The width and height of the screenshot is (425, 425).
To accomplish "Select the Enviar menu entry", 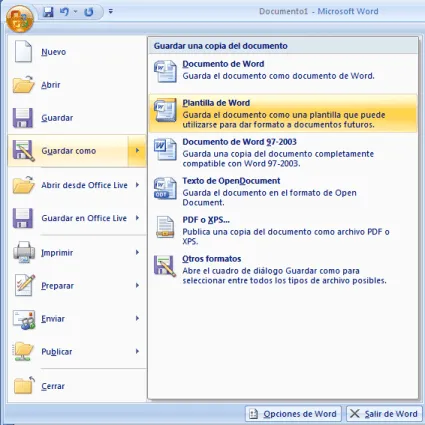I will coord(77,318).
